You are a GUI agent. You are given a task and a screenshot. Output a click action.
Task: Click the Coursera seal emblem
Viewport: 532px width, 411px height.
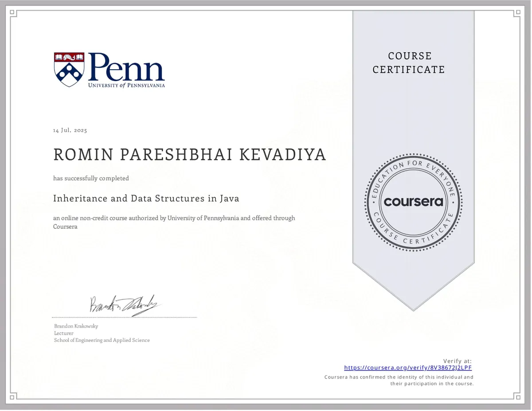413,202
